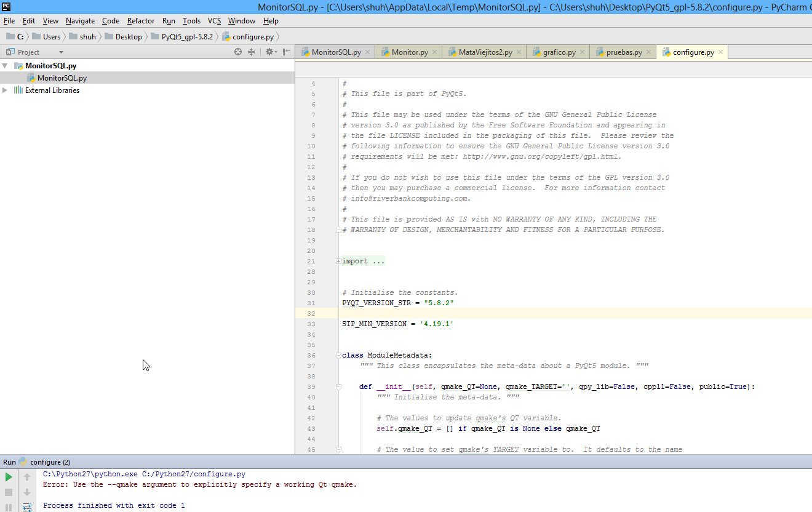This screenshot has height=512, width=812.
Task: Click Users folder in navigation breadcrumb
Action: [x=47, y=37]
